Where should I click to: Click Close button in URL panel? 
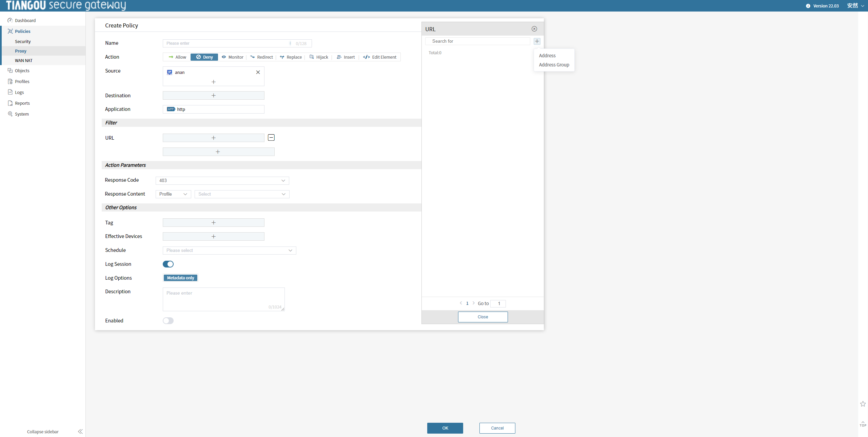pos(482,317)
